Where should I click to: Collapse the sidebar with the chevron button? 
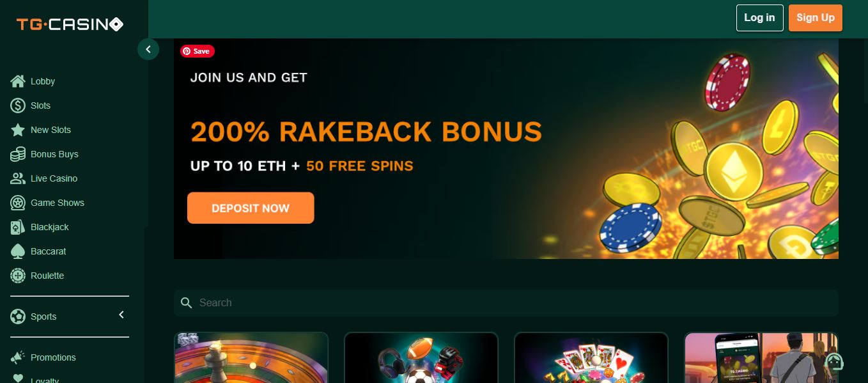point(148,49)
